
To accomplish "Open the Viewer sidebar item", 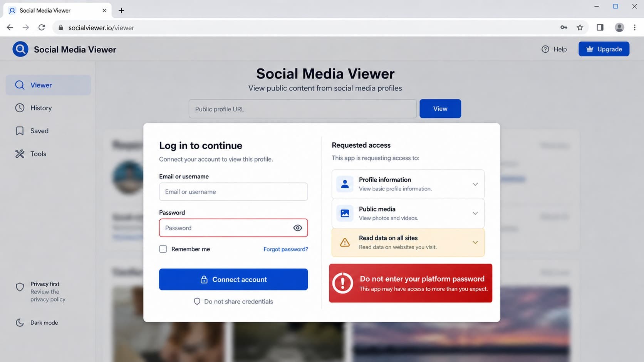I will tap(48, 85).
